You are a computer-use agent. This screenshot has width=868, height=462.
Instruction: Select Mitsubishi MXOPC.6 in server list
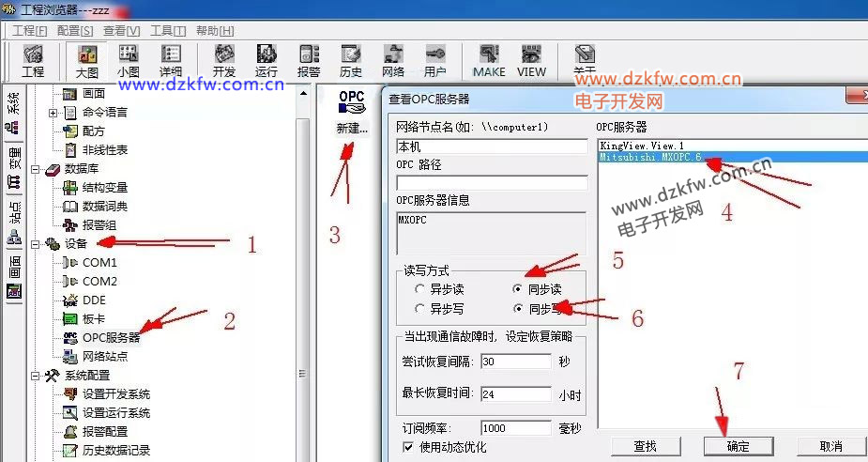click(x=650, y=158)
